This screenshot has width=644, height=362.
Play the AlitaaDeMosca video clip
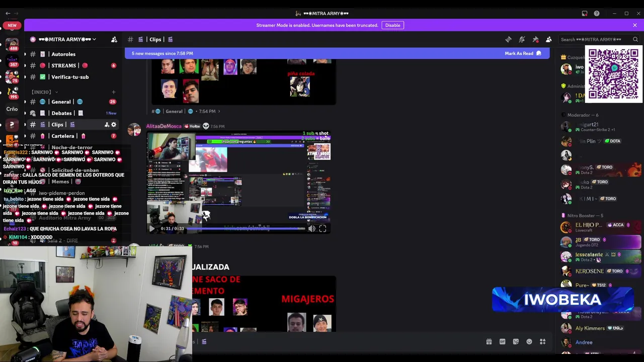(x=152, y=229)
